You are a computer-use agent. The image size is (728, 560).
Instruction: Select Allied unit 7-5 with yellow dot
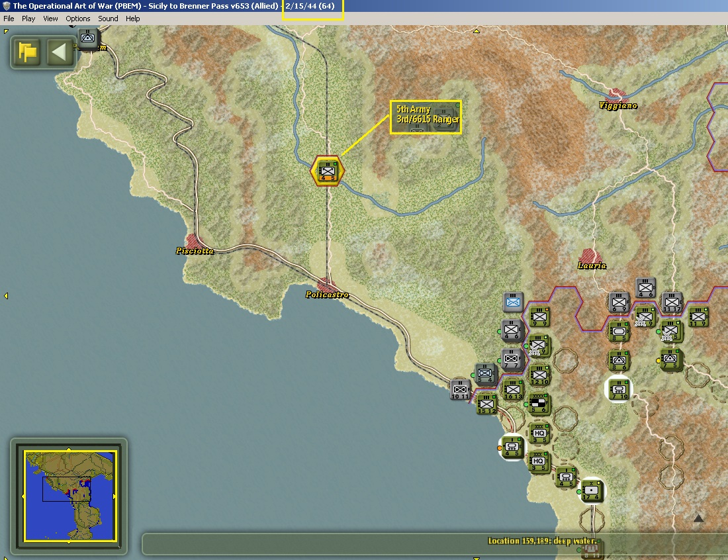[x=671, y=359]
